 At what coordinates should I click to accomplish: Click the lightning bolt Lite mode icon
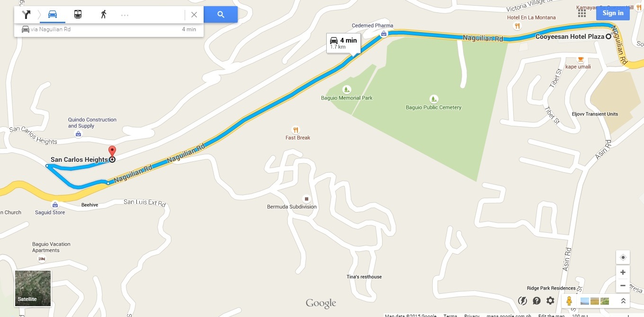tap(523, 300)
